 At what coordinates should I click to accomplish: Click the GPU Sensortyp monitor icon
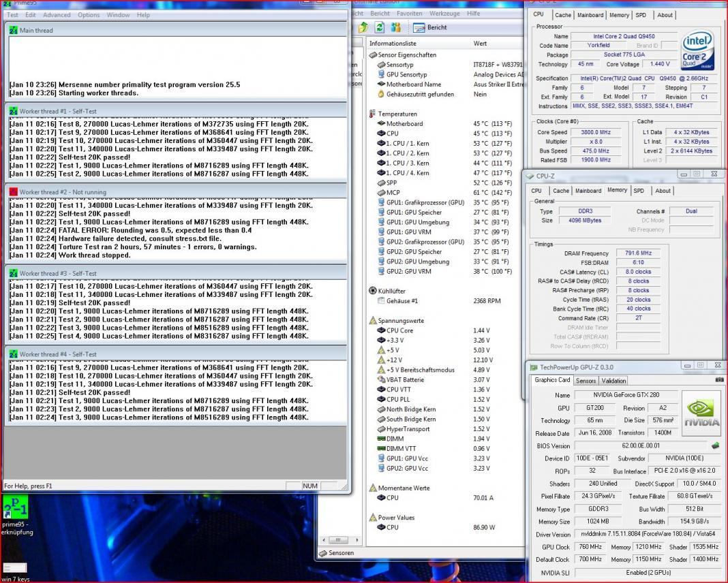coord(381,74)
